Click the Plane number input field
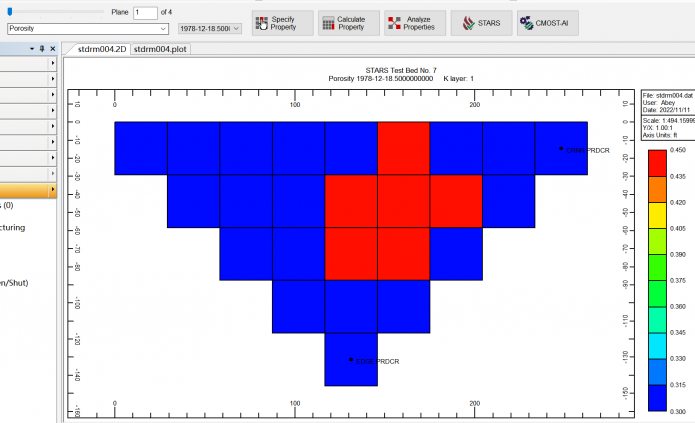Viewport: 695px width, 423px height. pos(145,12)
